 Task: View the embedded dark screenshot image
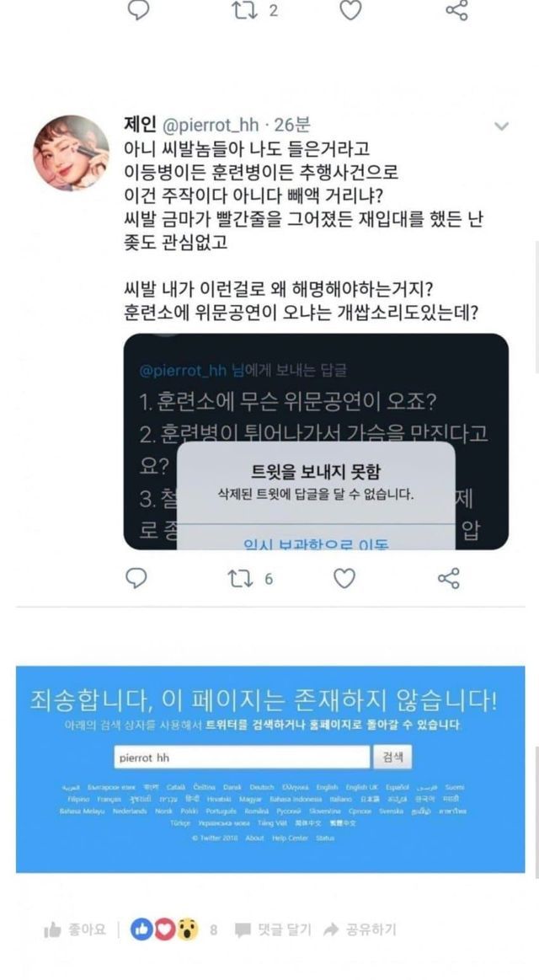[x=316, y=442]
